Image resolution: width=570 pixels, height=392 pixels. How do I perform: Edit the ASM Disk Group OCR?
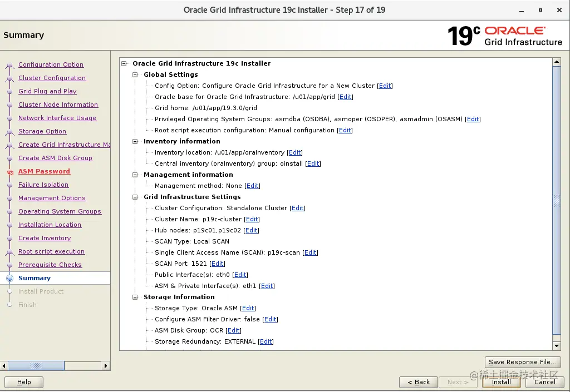point(233,331)
